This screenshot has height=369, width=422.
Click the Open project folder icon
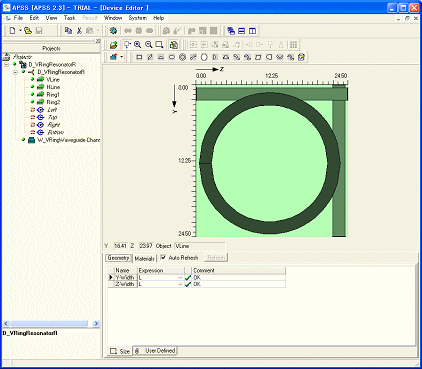click(28, 31)
